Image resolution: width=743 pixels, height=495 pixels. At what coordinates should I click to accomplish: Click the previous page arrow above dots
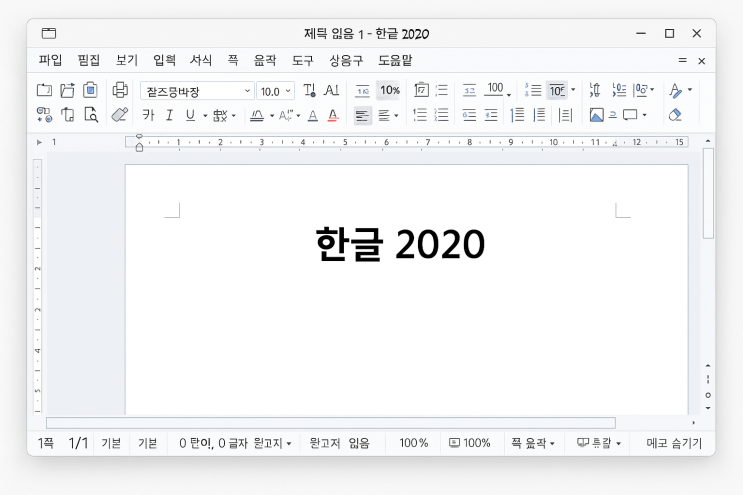[708, 365]
